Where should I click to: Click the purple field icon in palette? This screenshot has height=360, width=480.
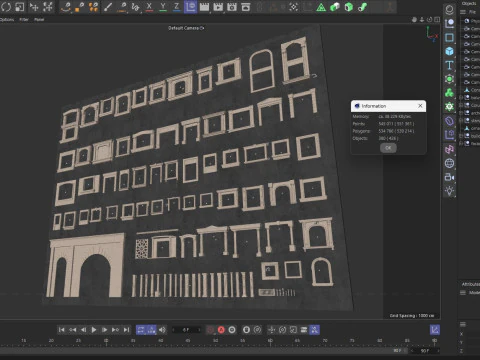pos(449,135)
